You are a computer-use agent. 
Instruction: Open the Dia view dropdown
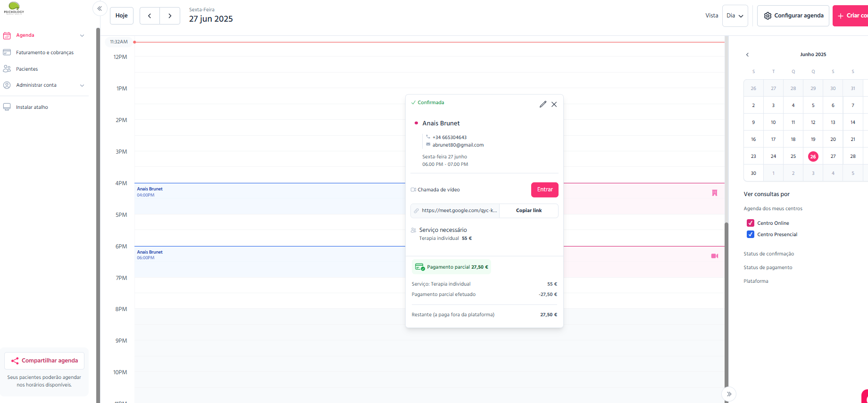point(735,16)
